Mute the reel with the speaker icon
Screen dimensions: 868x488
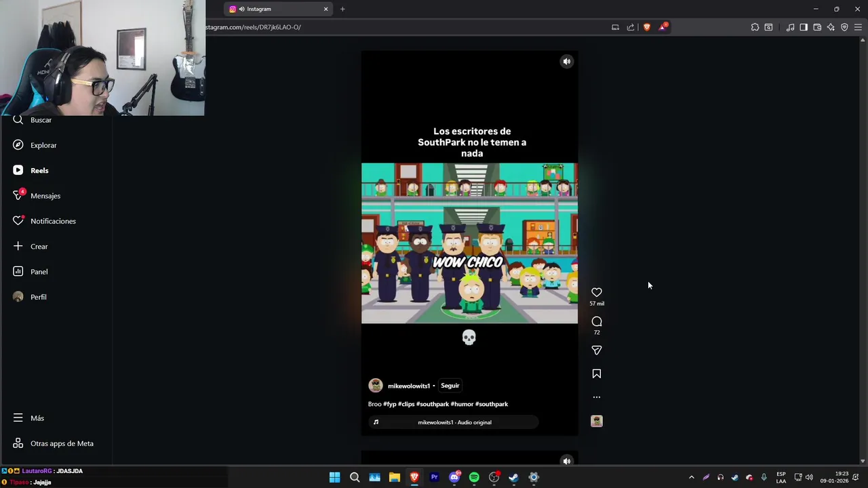567,62
